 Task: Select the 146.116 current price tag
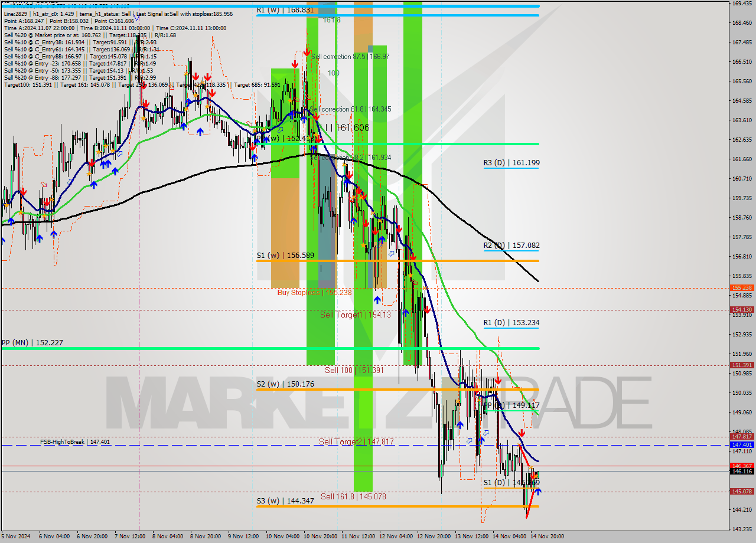742,471
